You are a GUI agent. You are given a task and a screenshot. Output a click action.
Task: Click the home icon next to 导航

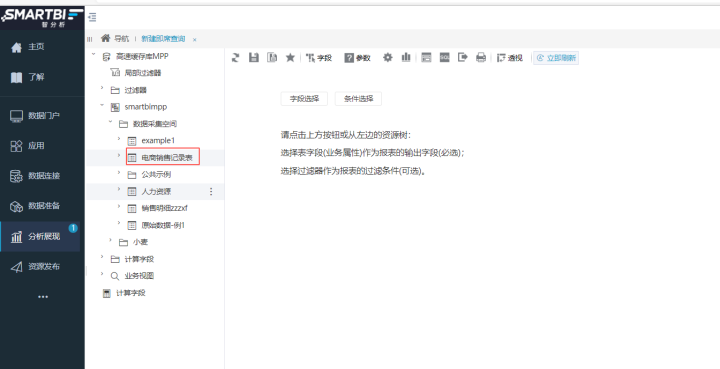coord(106,38)
